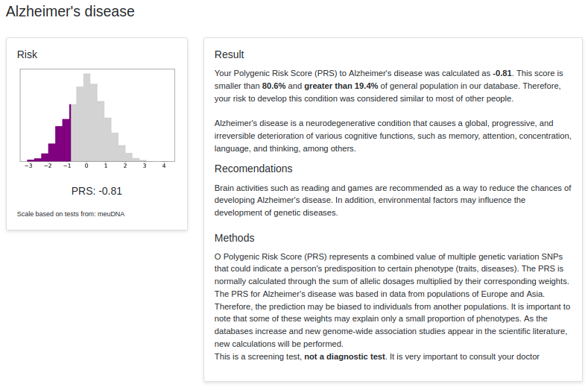Click the "Scale based on tests from: meuDNA" note
This screenshot has height=390, width=588.
(x=59, y=214)
